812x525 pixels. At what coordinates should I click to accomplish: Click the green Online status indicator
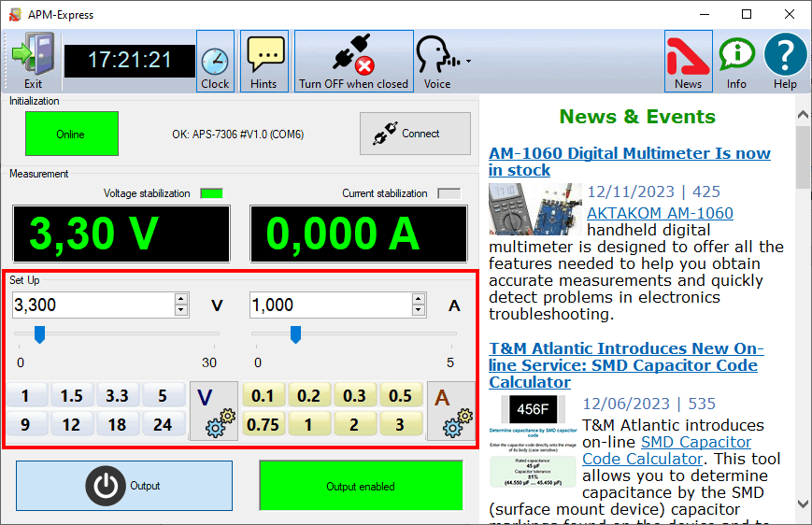click(72, 134)
